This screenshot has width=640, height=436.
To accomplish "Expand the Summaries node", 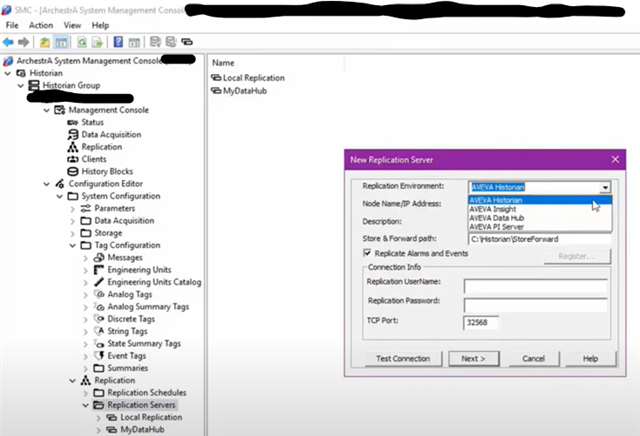I will (86, 369).
